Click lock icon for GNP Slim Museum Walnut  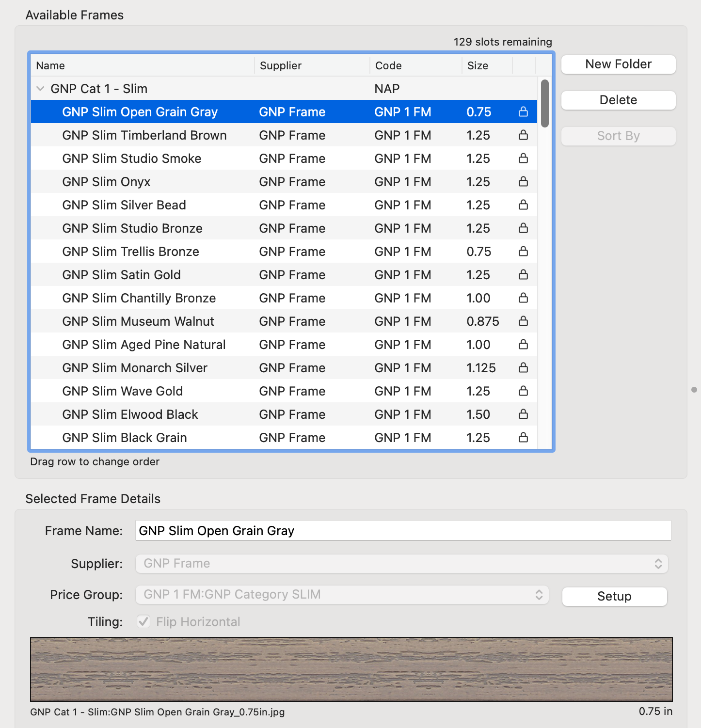tap(523, 321)
